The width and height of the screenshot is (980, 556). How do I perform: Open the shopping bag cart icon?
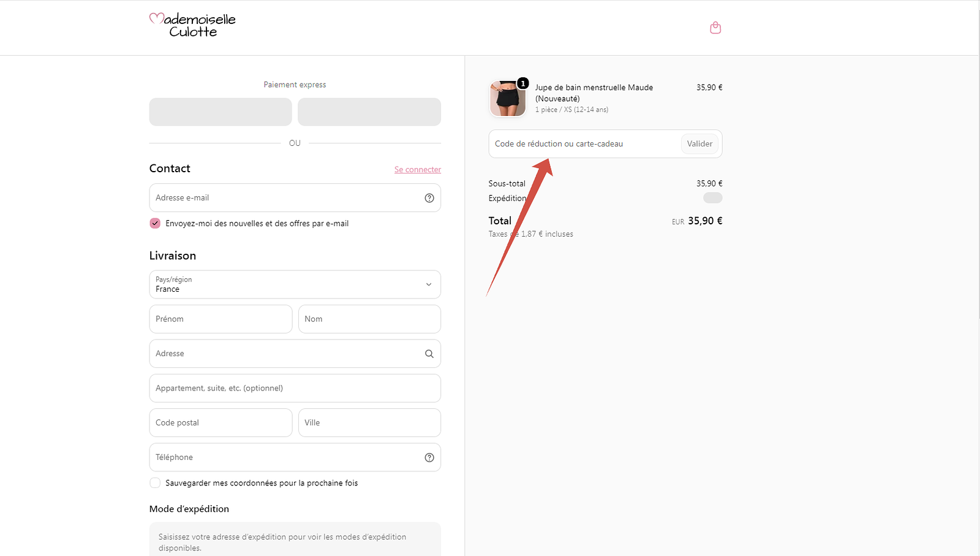pos(715,28)
